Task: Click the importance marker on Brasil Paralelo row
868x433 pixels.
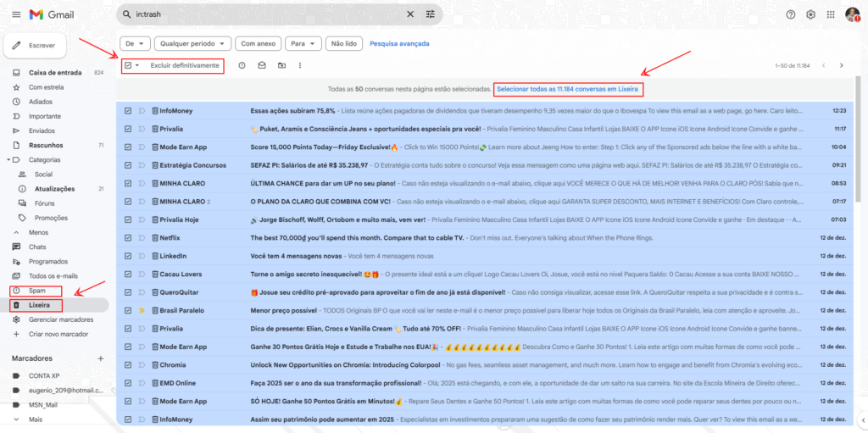Action: click(142, 311)
